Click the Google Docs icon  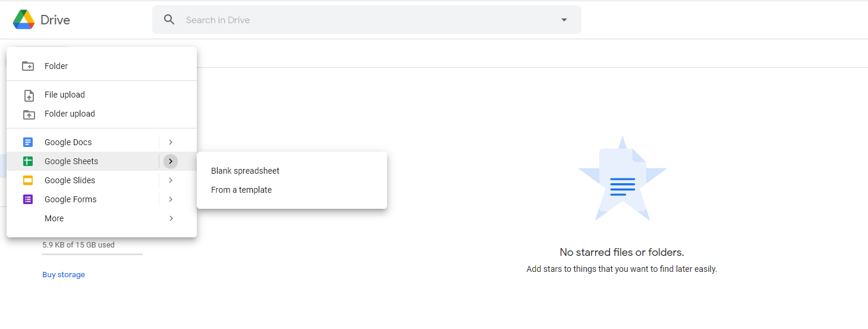pos(28,142)
